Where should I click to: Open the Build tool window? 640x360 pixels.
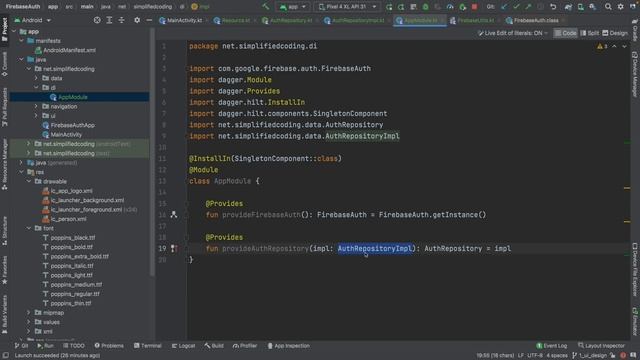(x=214, y=346)
